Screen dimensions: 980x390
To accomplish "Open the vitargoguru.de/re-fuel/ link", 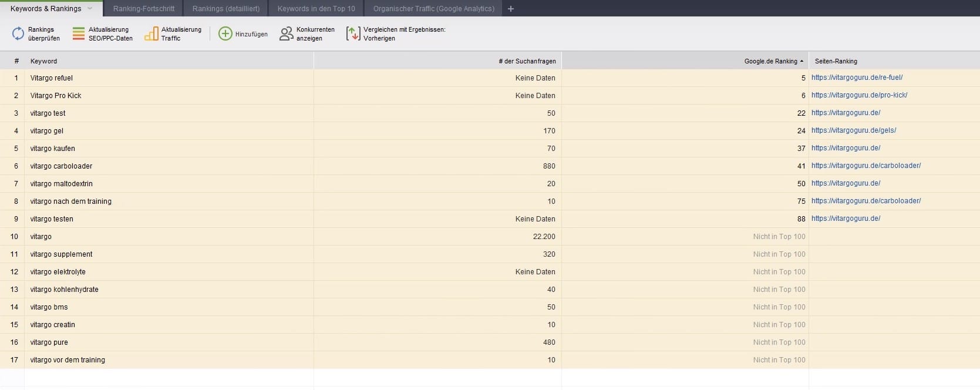I will [x=857, y=78].
